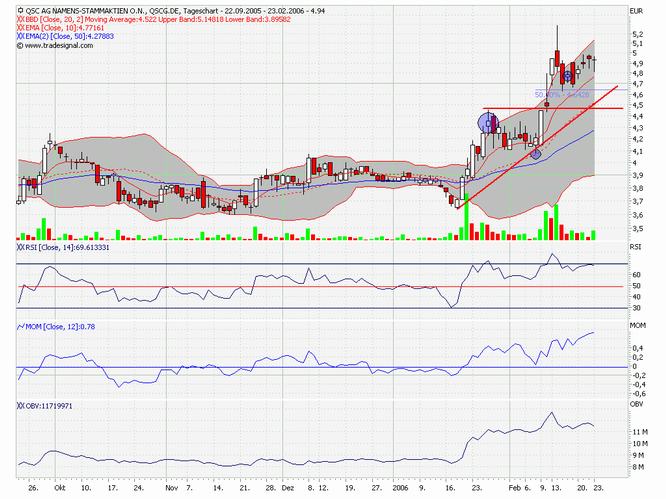Click the red ascending trendline
This screenshot has width=666, height=499.
point(537,147)
